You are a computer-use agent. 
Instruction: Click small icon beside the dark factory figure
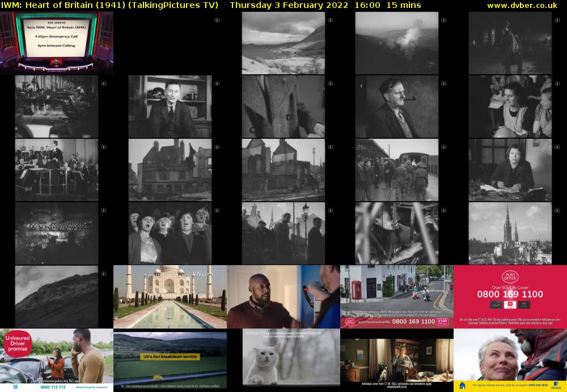(557, 20)
